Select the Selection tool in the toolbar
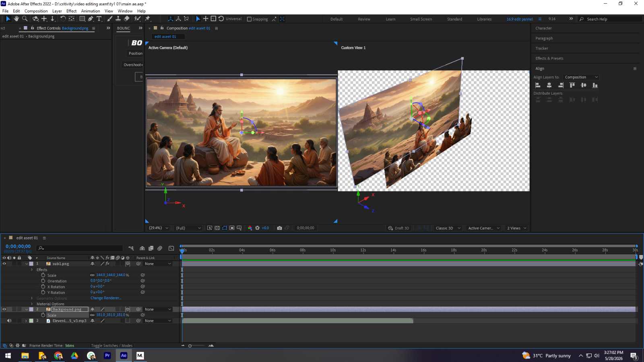The image size is (644, 362). pyautogui.click(x=8, y=19)
